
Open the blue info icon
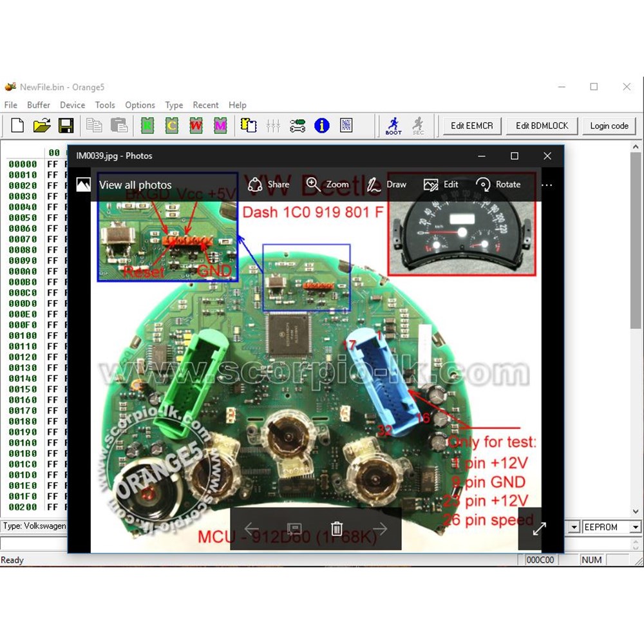(321, 126)
